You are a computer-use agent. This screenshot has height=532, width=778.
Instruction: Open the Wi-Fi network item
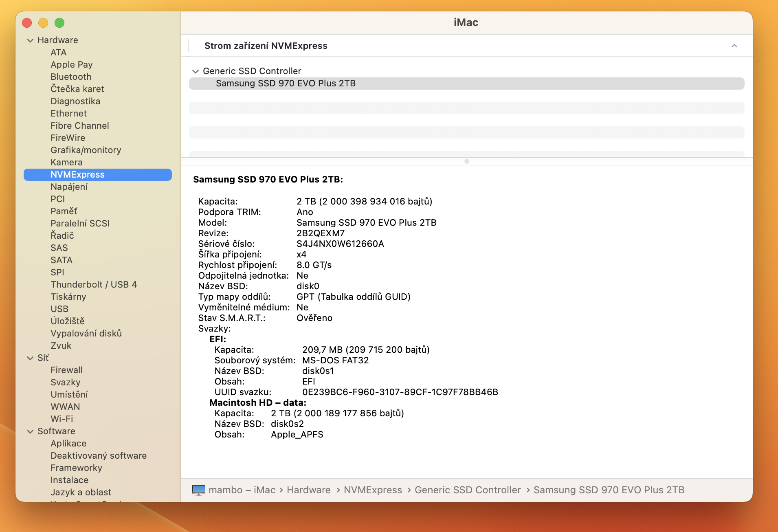click(62, 419)
